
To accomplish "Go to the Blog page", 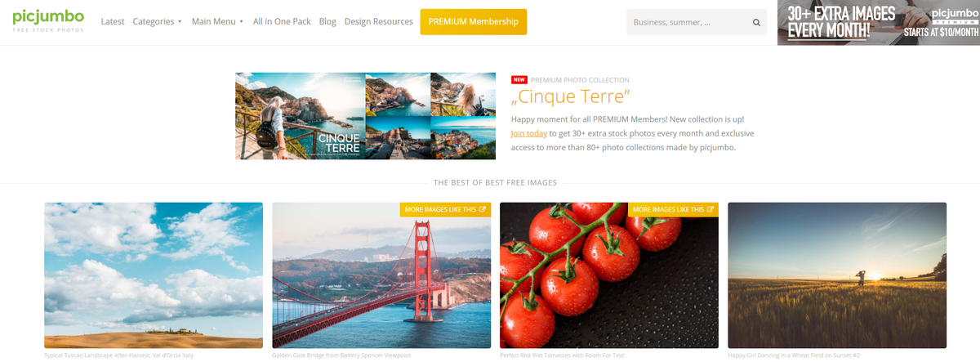I will 327,21.
